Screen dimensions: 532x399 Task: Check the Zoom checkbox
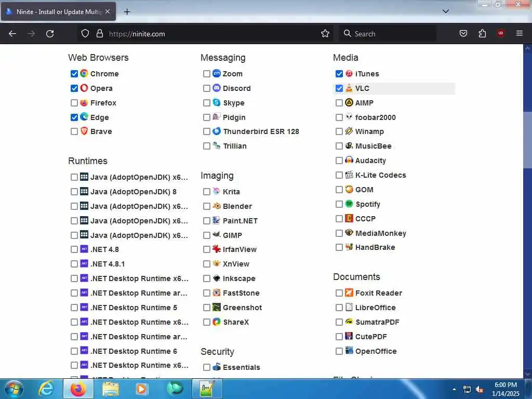(x=206, y=74)
